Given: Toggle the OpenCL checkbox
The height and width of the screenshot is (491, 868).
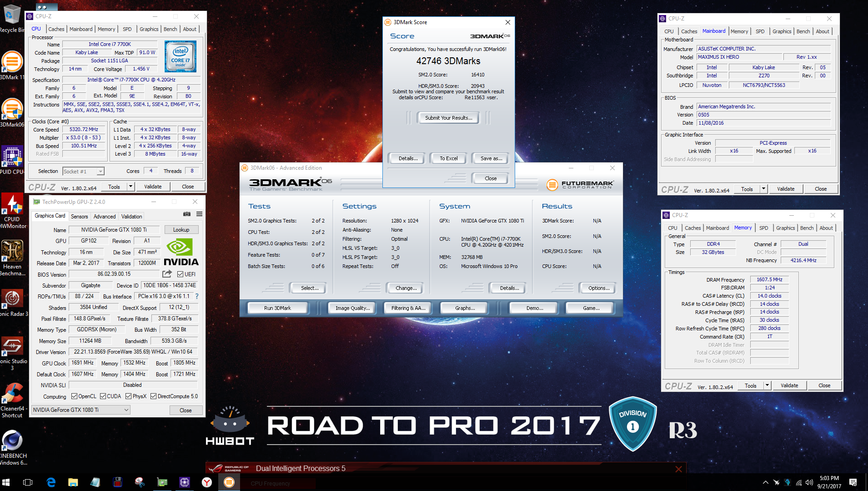Looking at the screenshot, I should (74, 396).
